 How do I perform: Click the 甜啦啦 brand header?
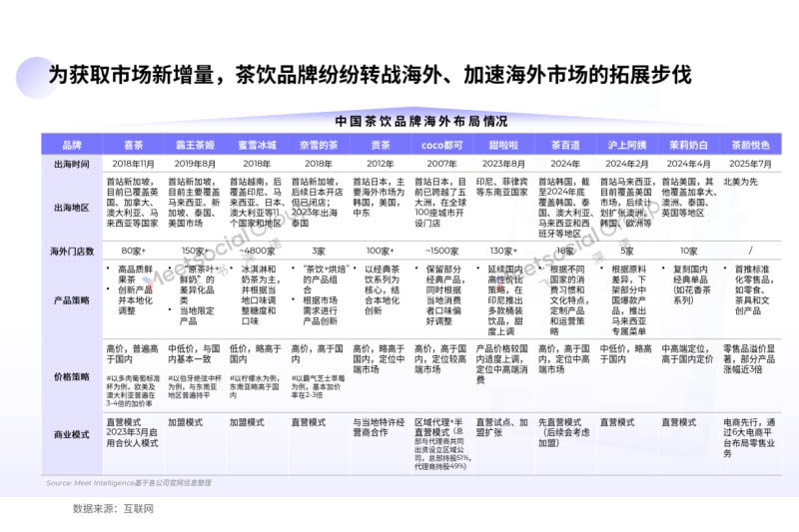[502, 145]
